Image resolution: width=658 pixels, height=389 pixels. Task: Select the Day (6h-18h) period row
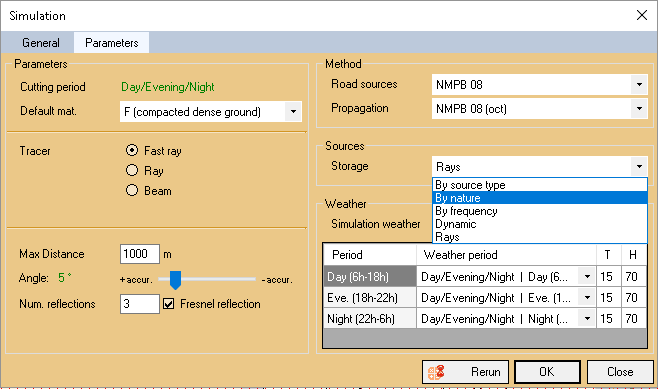[x=370, y=277]
